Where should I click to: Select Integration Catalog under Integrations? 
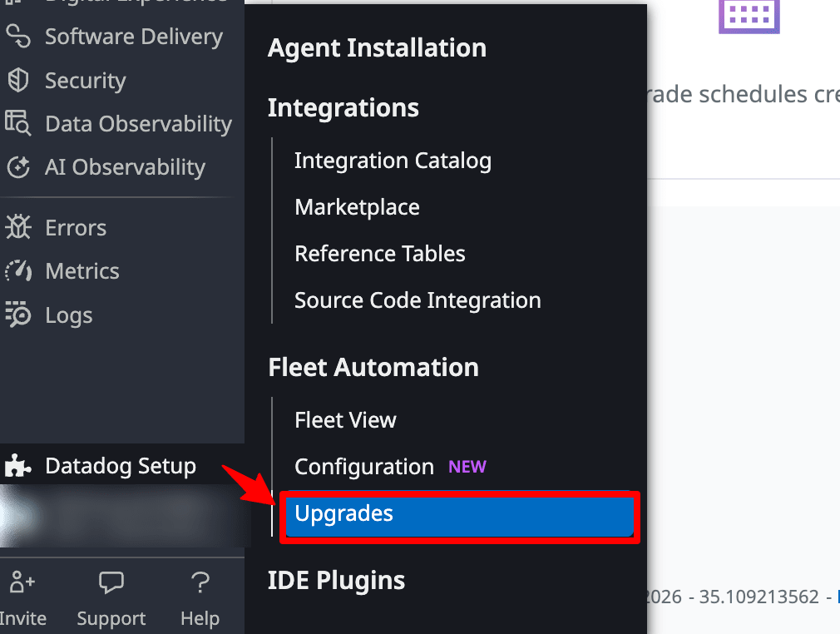(393, 161)
